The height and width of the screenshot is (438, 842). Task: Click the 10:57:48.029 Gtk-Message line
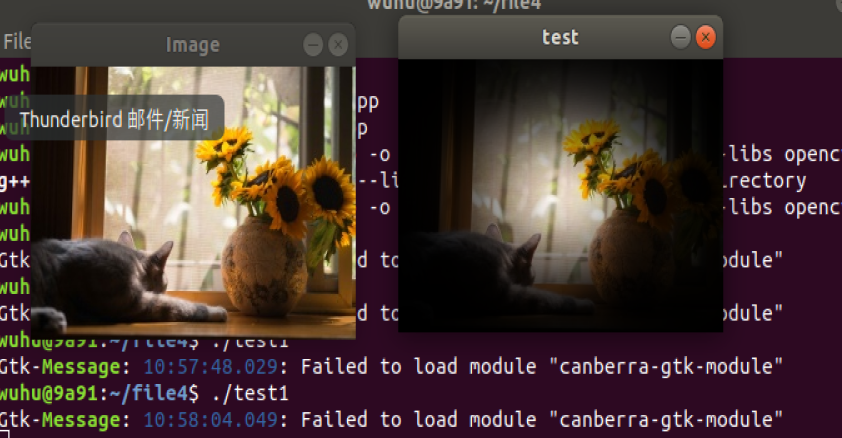tap(391, 367)
